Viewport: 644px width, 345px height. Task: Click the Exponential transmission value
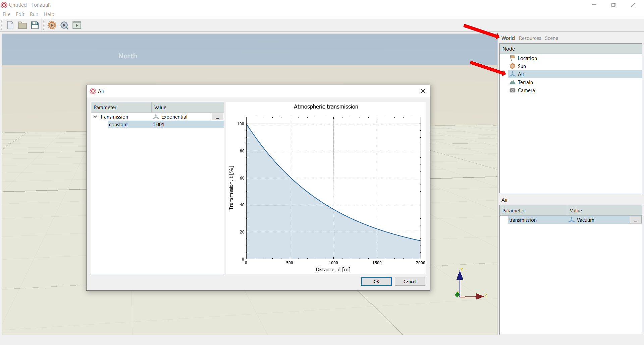174,117
